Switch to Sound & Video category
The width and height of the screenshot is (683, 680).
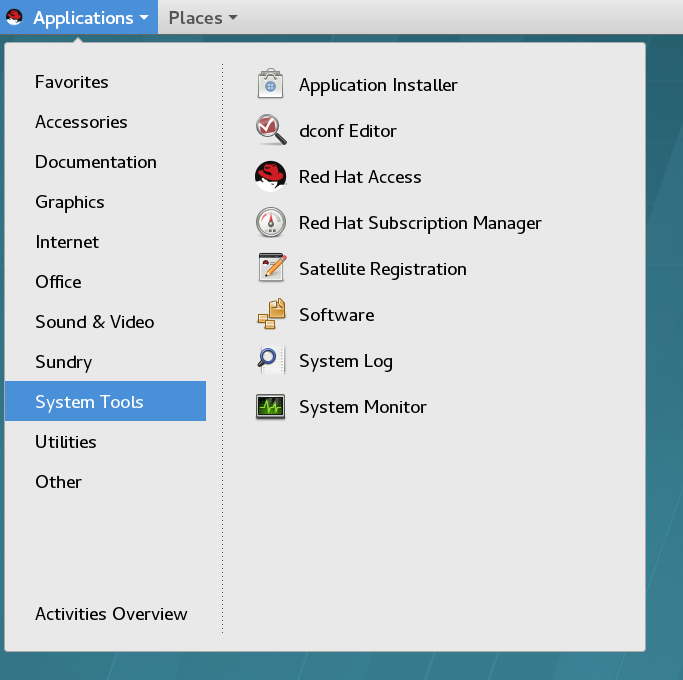(95, 322)
